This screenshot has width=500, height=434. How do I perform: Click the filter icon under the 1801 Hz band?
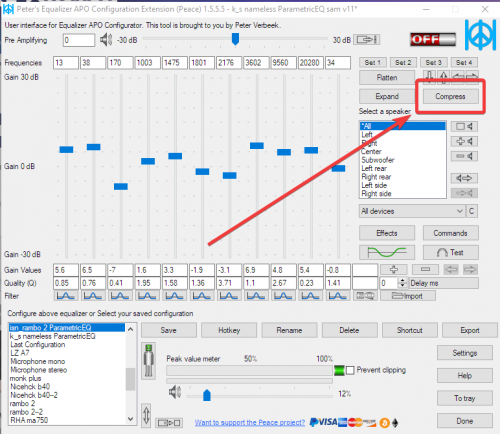(202, 296)
